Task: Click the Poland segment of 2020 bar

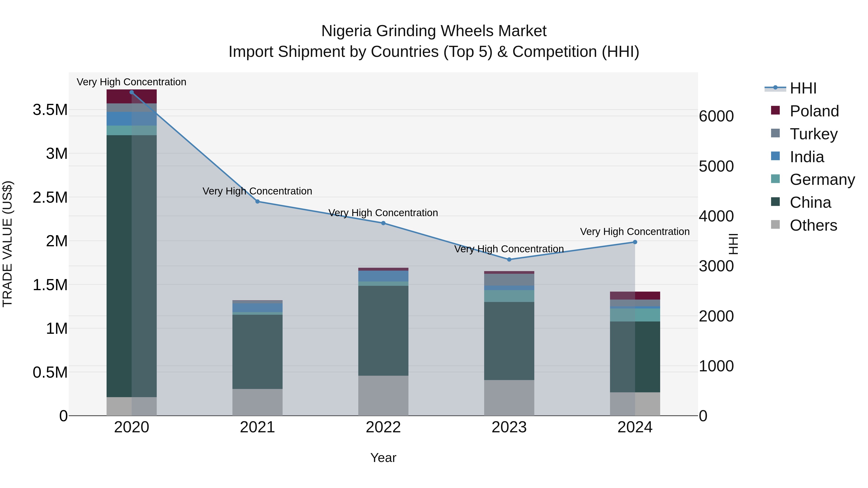Action: (x=132, y=97)
